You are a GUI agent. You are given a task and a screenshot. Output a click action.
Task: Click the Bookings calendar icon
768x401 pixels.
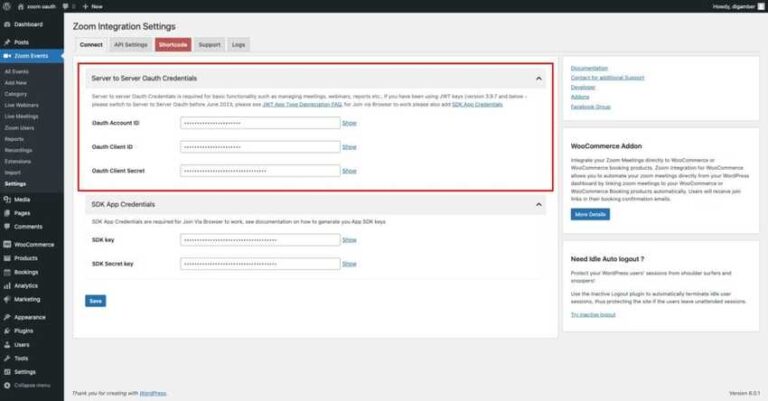point(7,272)
